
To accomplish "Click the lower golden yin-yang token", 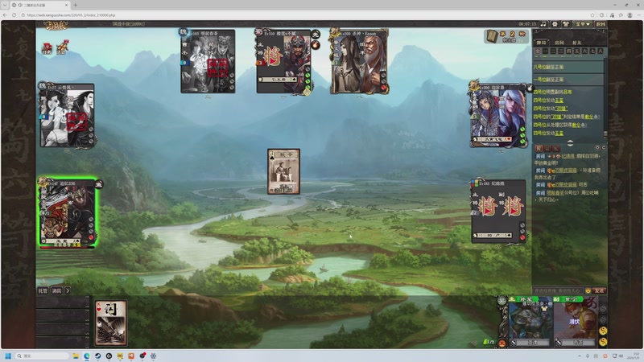I will (x=603, y=341).
